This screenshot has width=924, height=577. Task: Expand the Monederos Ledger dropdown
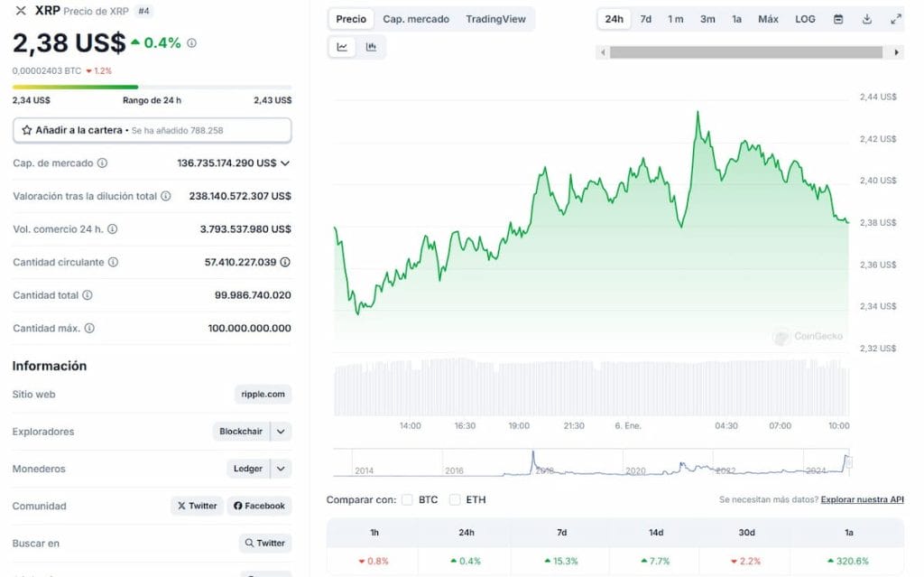pos(282,469)
